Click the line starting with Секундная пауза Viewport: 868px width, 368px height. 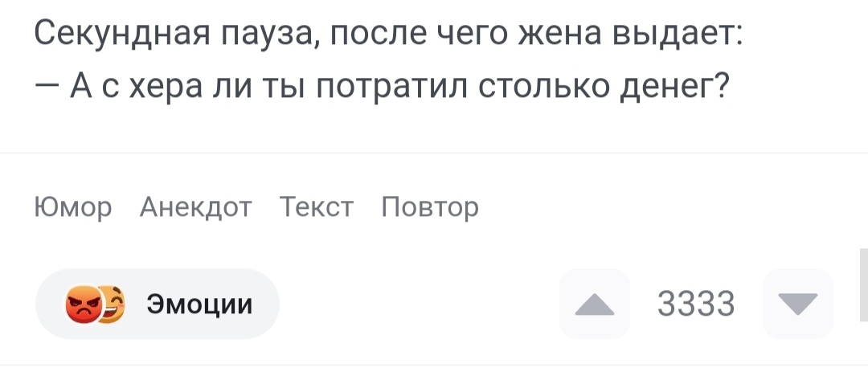coord(389,36)
